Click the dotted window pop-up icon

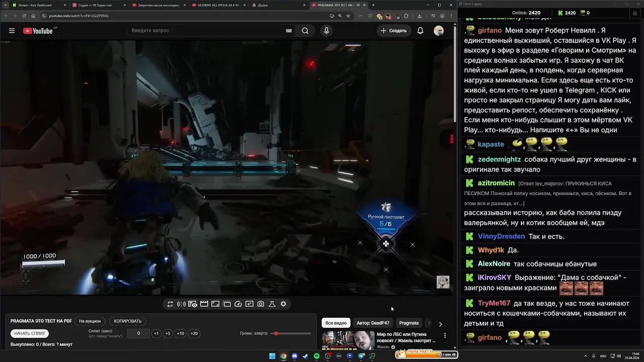(227, 304)
